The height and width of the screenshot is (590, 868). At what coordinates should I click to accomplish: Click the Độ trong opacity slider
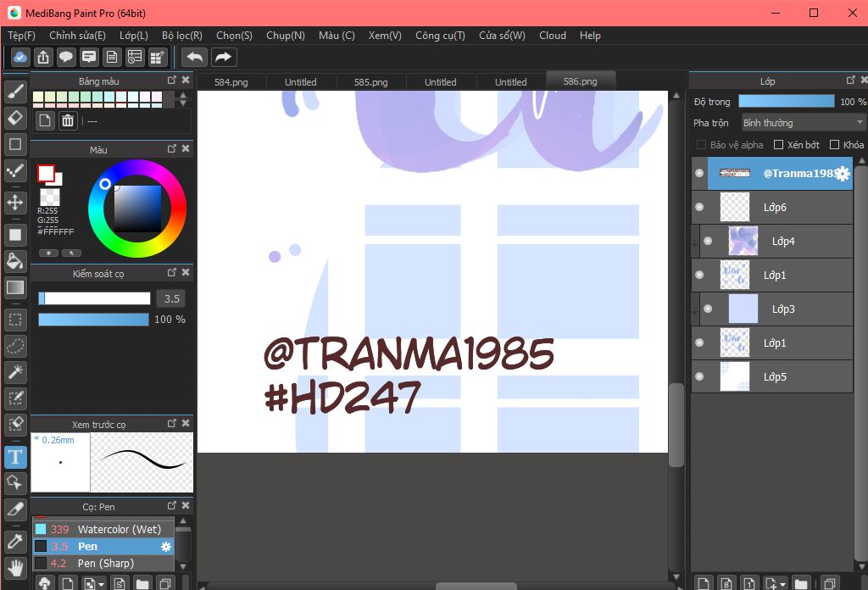coord(786,101)
